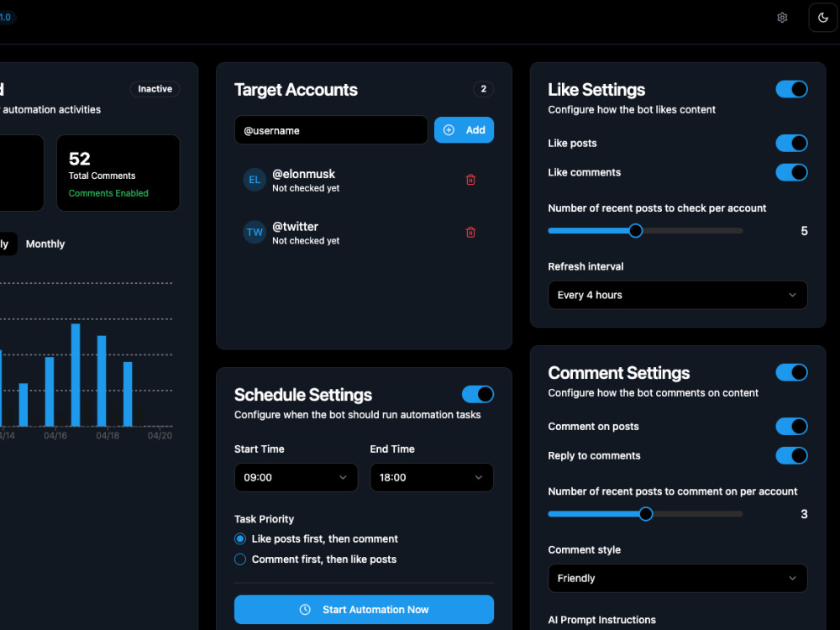The image size is (840, 630).
Task: Toggle the Schedule Settings switch
Action: coord(478,394)
